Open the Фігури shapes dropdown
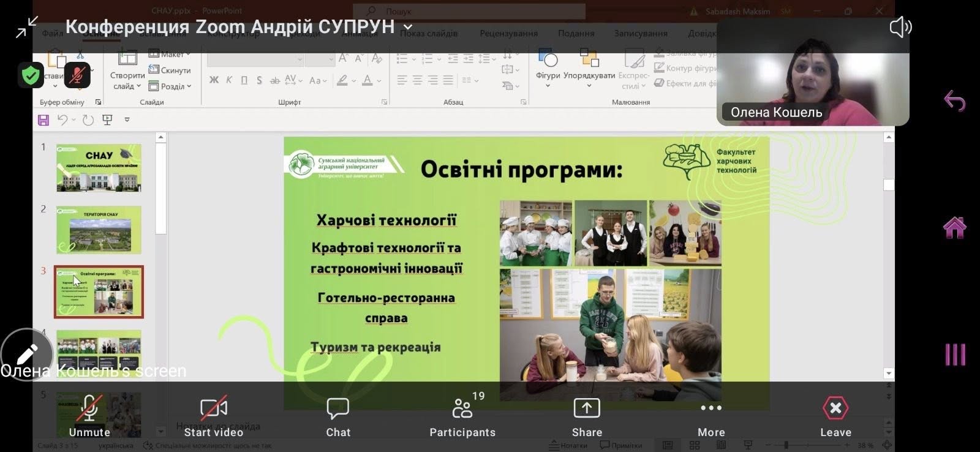This screenshot has width=980, height=452. tap(548, 67)
